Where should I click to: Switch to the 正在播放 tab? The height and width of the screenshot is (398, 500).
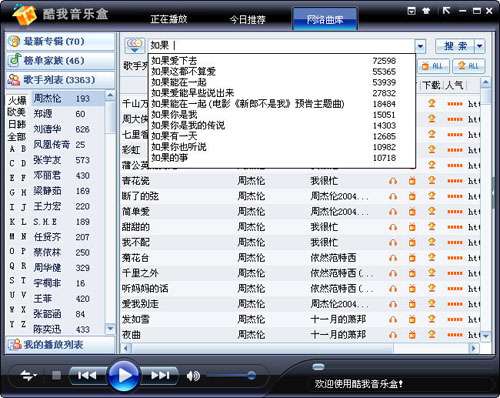pos(169,19)
